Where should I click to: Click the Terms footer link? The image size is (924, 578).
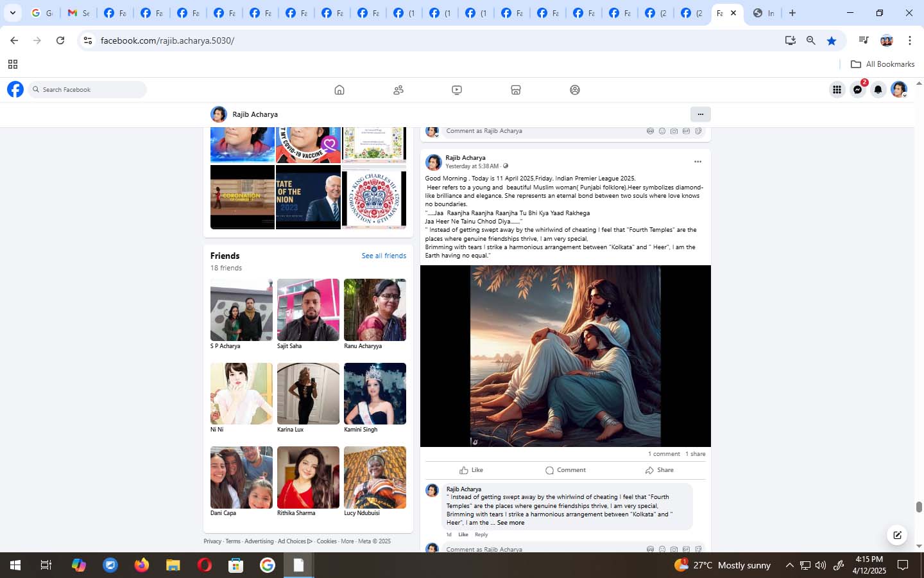(233, 541)
